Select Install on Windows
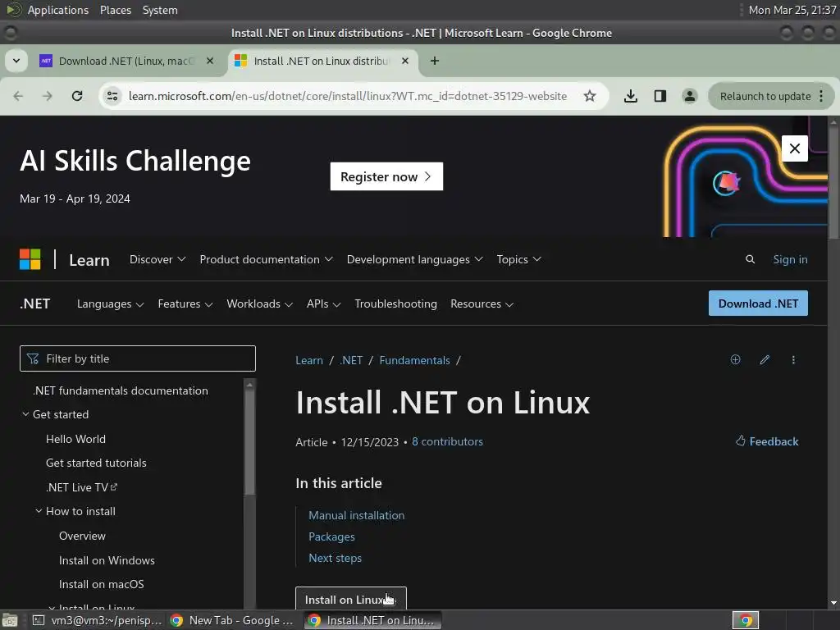 pos(107,560)
